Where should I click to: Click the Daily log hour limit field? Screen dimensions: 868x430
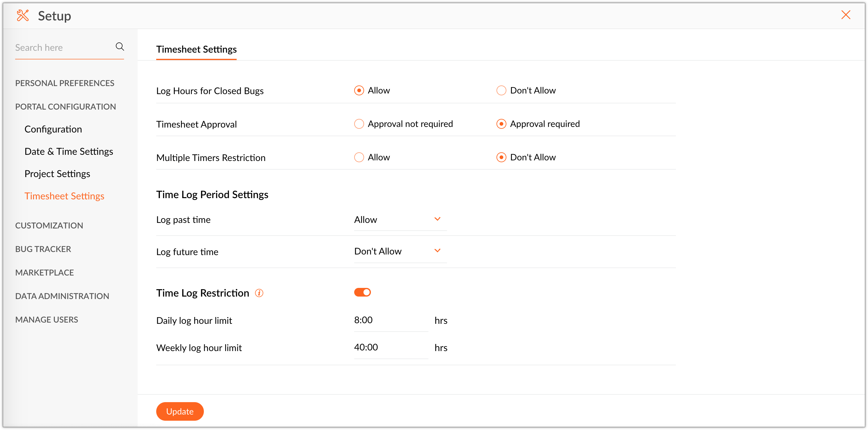(x=390, y=320)
